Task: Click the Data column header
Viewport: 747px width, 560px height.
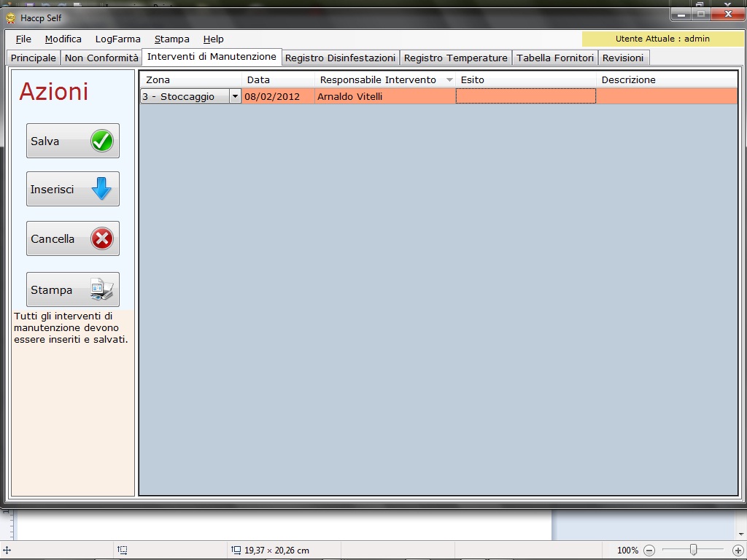Action: pos(277,80)
